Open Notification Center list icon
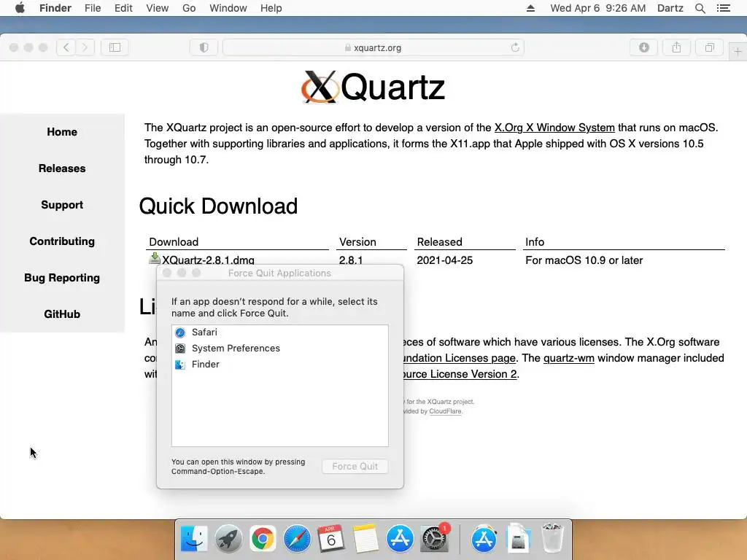Image resolution: width=747 pixels, height=560 pixels. point(723,8)
